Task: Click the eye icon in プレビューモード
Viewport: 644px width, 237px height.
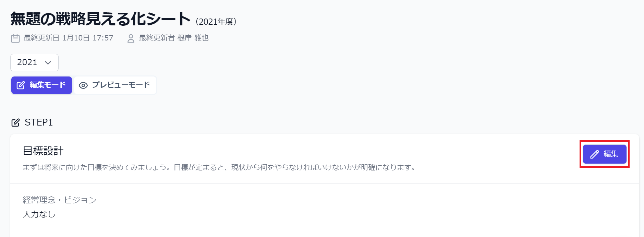Action: pyautogui.click(x=83, y=85)
